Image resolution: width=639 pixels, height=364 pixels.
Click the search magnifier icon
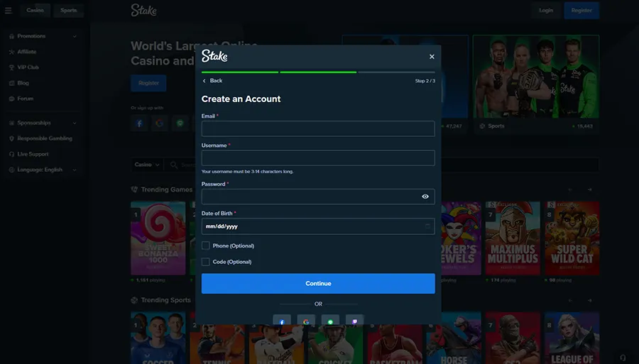tap(174, 165)
